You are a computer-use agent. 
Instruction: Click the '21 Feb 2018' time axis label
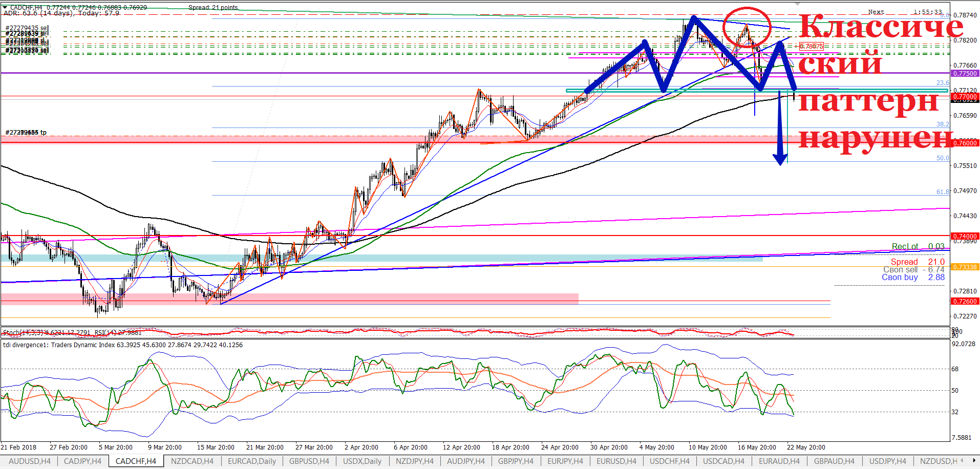coord(18,447)
